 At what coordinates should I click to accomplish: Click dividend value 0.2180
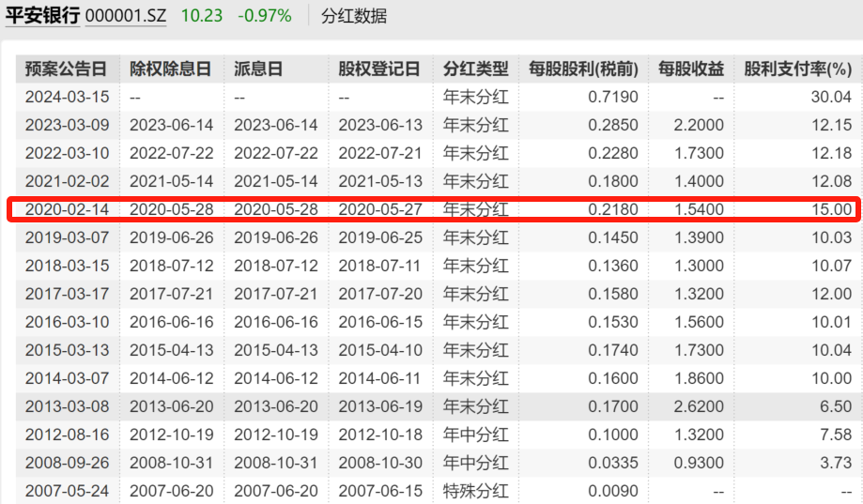[613, 209]
